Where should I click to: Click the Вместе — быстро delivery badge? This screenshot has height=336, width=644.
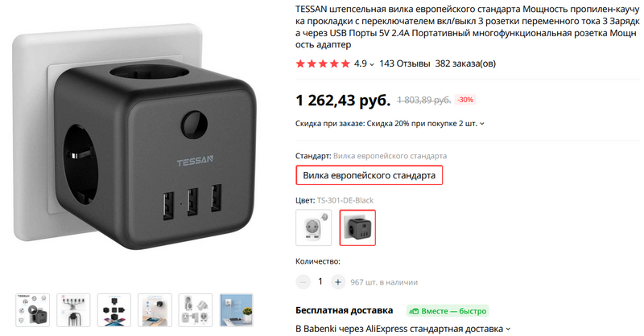pos(448,311)
